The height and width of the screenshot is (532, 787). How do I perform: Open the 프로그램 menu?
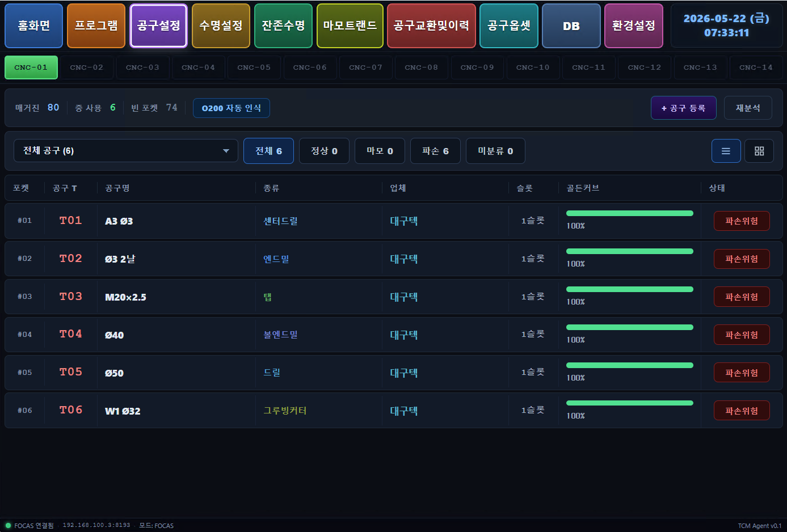tap(96, 26)
